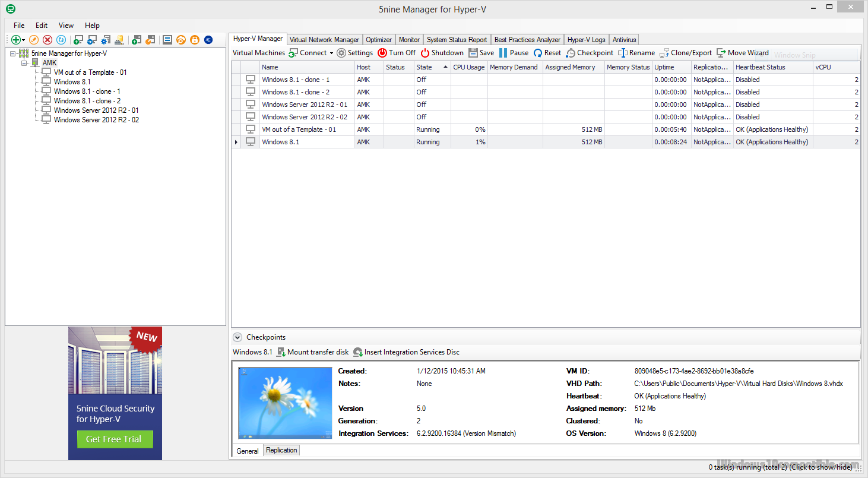Click the import virtual machine icon
The width and height of the screenshot is (868, 478).
[92, 40]
